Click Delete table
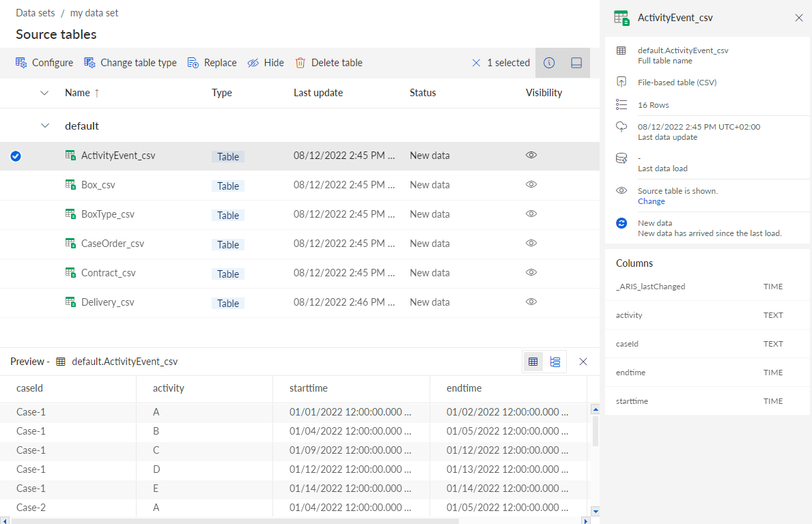 (328, 63)
